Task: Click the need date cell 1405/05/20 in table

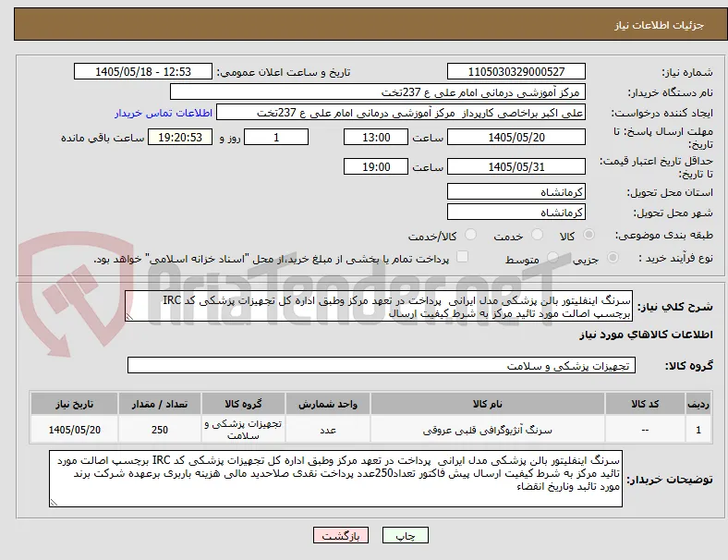Action: click(74, 430)
